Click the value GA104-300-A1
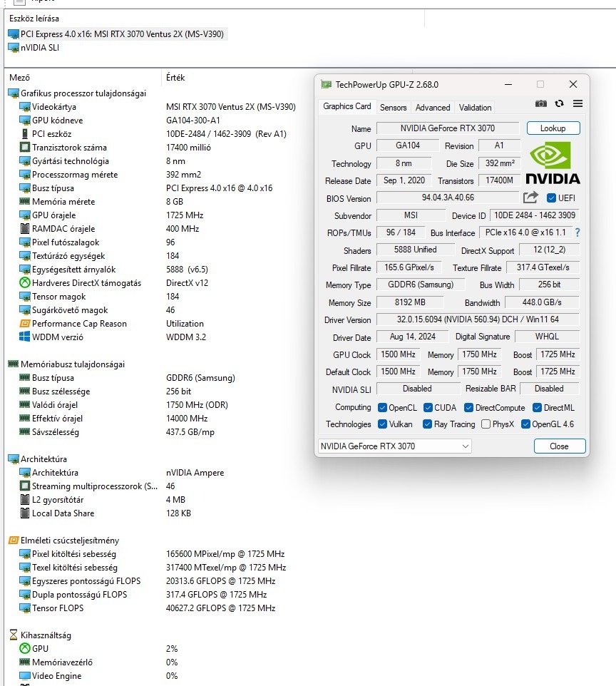The image size is (616, 686). click(x=193, y=121)
